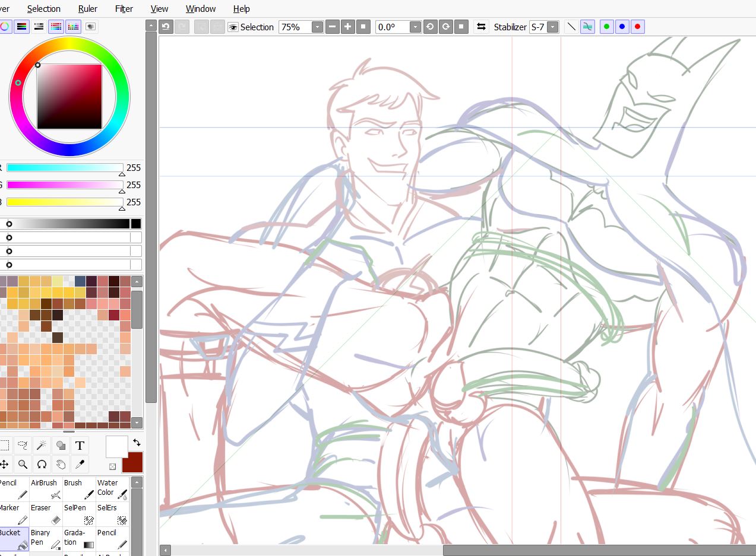Click the Zoom magnifier tool

click(23, 464)
